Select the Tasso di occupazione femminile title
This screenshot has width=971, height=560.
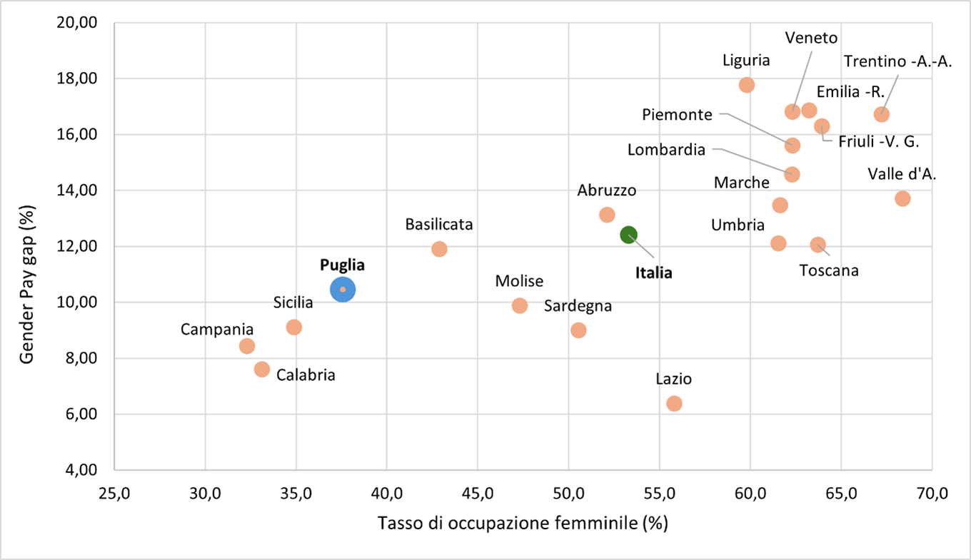tap(523, 524)
